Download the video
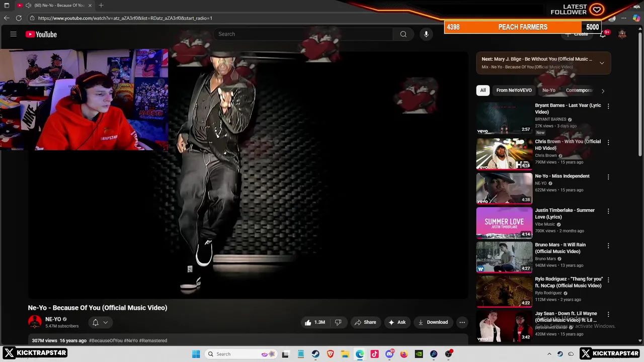Screen dimensions: 644x362 tap(433, 322)
